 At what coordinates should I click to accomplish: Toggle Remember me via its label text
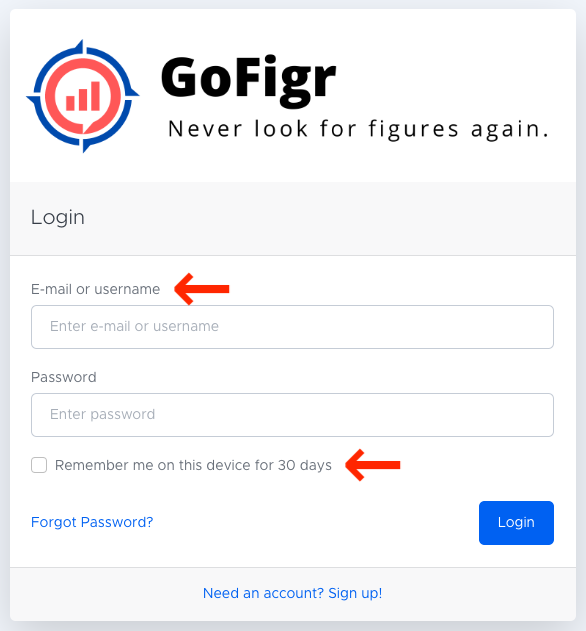193,465
